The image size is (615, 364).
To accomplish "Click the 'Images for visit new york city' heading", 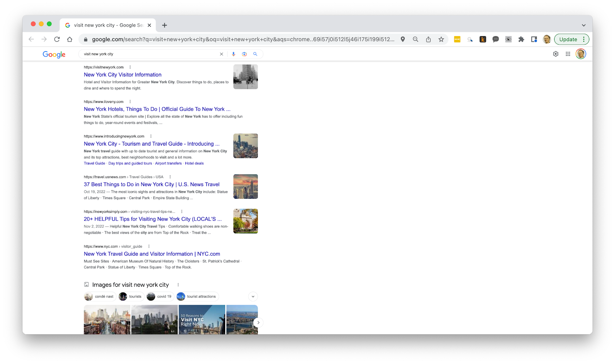I will click(x=130, y=285).
